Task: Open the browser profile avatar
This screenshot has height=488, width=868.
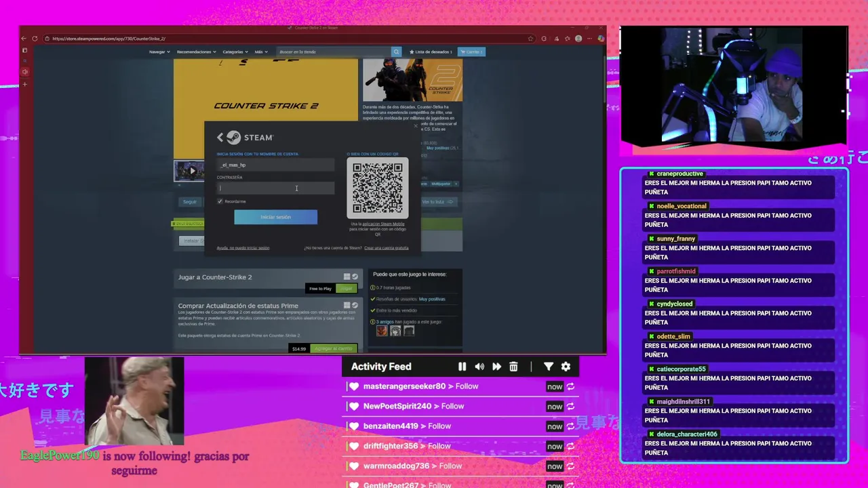Action: [578, 39]
